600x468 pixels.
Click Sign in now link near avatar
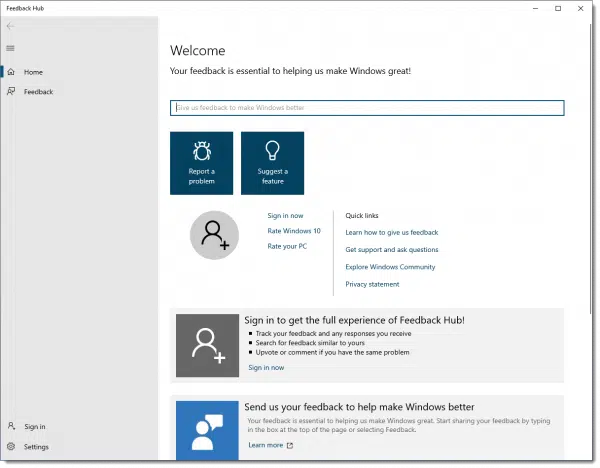pos(285,215)
